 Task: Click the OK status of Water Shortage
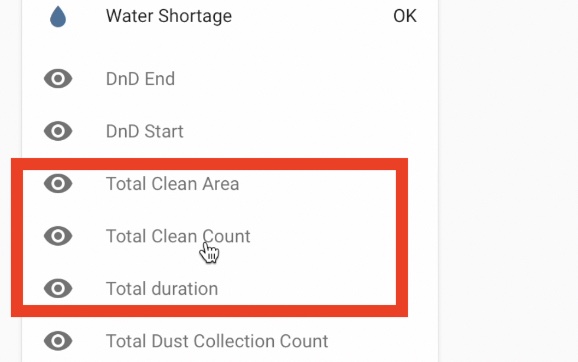coord(405,16)
